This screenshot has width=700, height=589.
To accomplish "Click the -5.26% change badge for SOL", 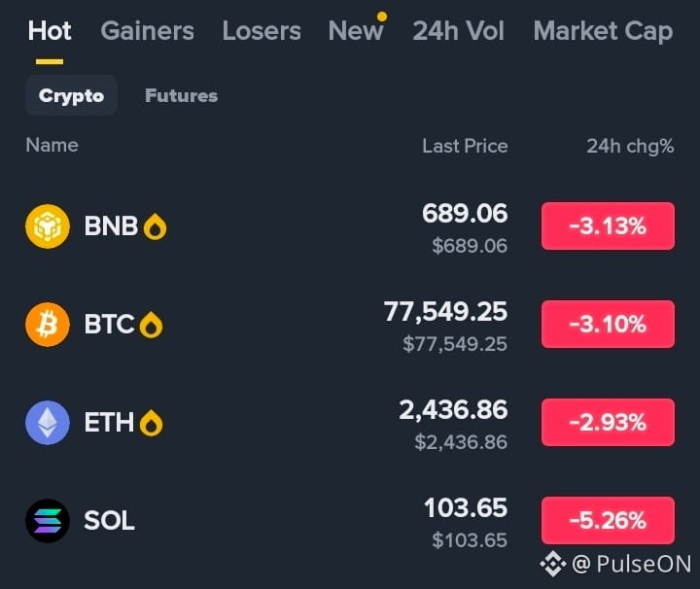I will click(x=608, y=520).
